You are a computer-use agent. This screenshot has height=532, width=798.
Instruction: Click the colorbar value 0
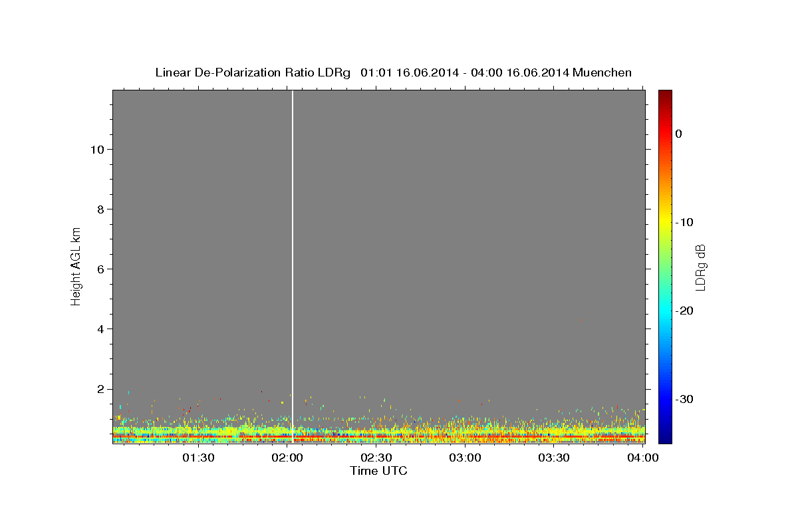pos(678,134)
